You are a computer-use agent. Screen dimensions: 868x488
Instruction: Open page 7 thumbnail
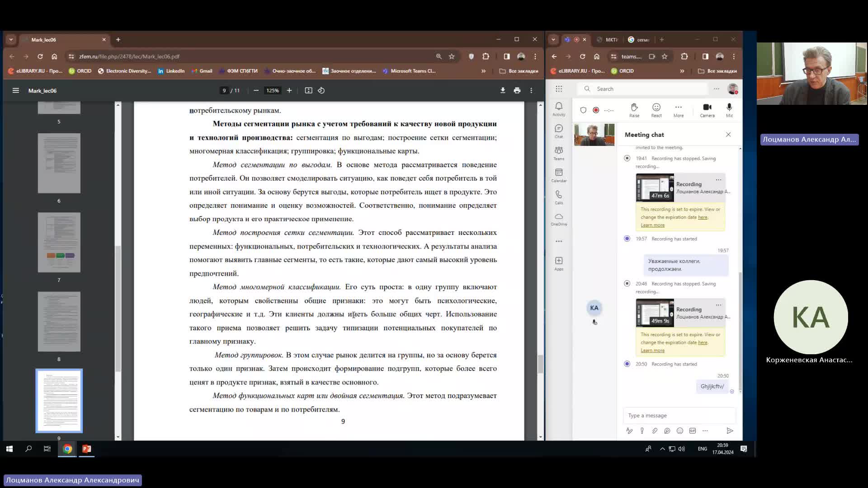coord(59,242)
